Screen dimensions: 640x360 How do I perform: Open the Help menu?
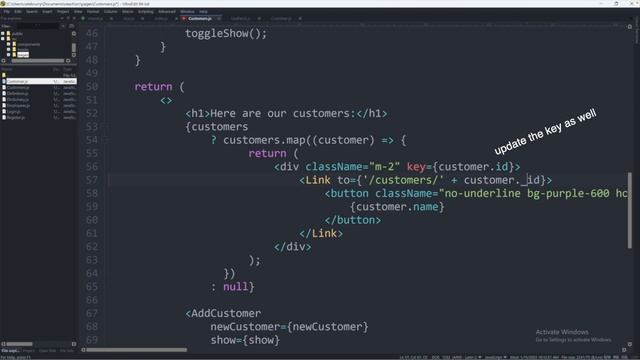pyautogui.click(x=203, y=11)
